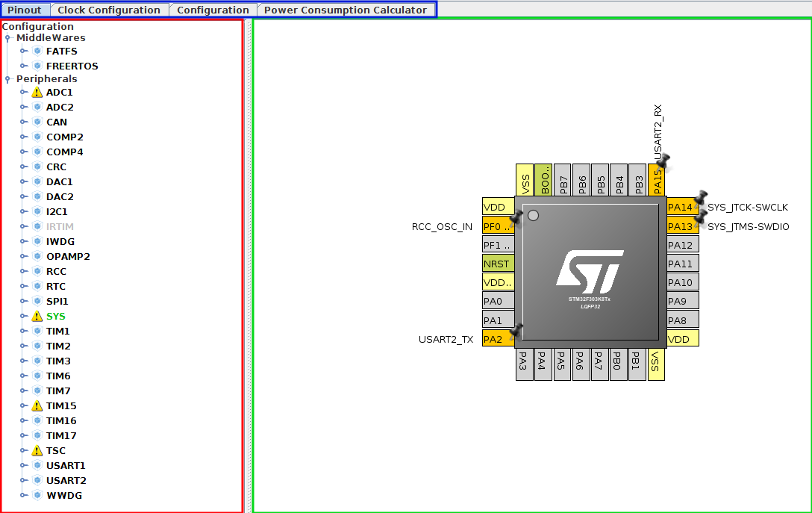Click the PA13 pin on the chip

[681, 226]
